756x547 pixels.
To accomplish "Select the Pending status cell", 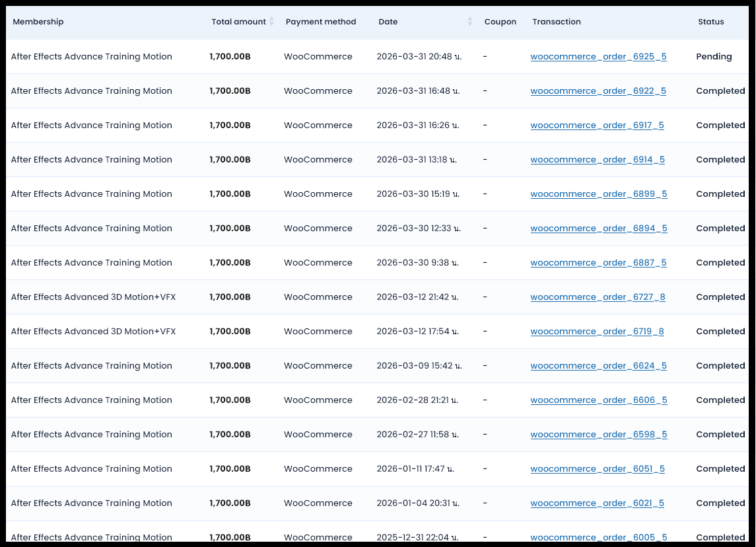I will click(x=714, y=57).
